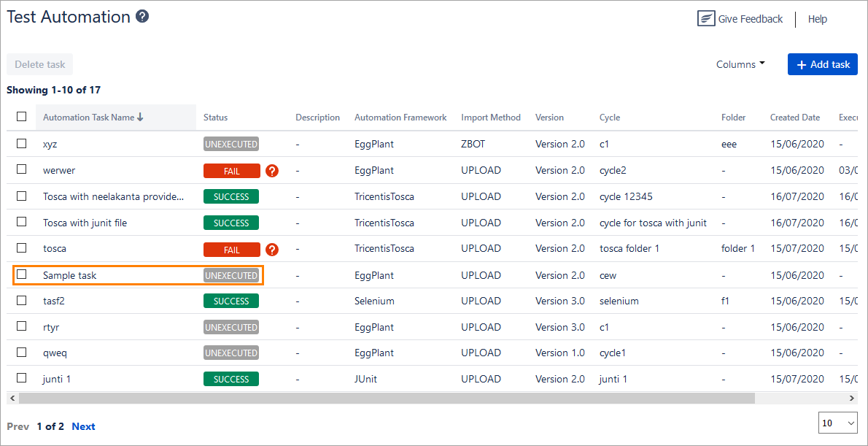Open the Help link
This screenshot has height=446, width=868.
[817, 19]
